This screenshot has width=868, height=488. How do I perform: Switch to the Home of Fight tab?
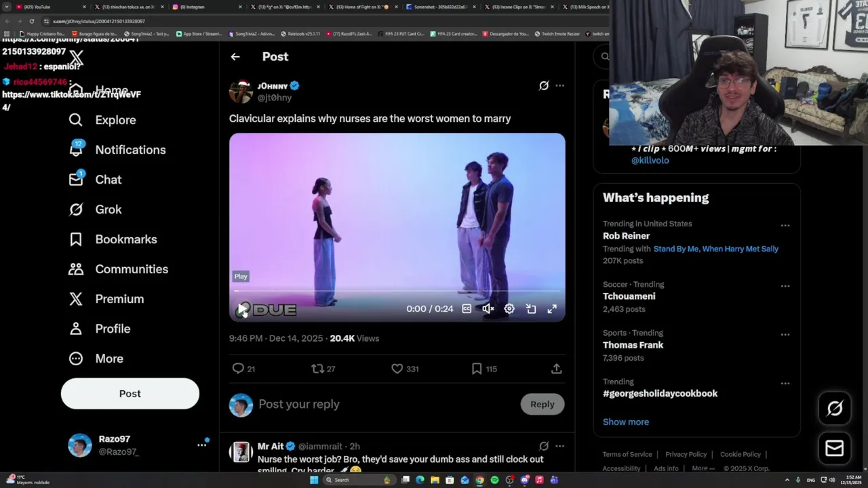(x=363, y=7)
